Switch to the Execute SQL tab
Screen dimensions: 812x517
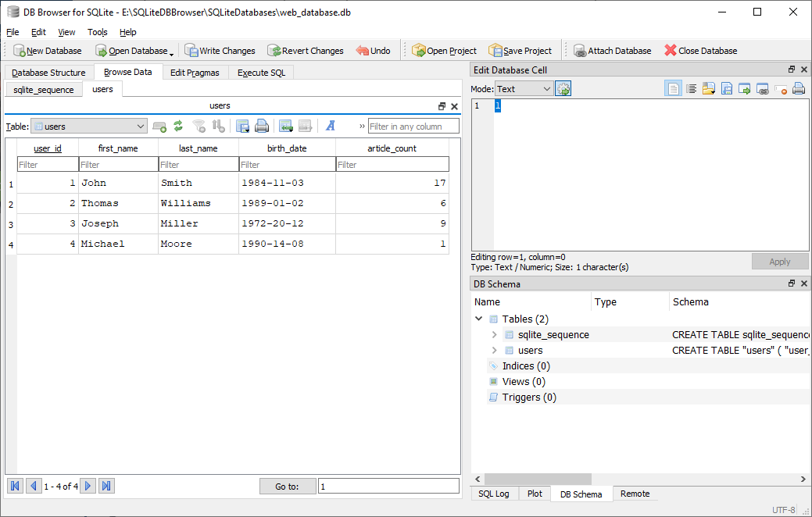pyautogui.click(x=261, y=73)
